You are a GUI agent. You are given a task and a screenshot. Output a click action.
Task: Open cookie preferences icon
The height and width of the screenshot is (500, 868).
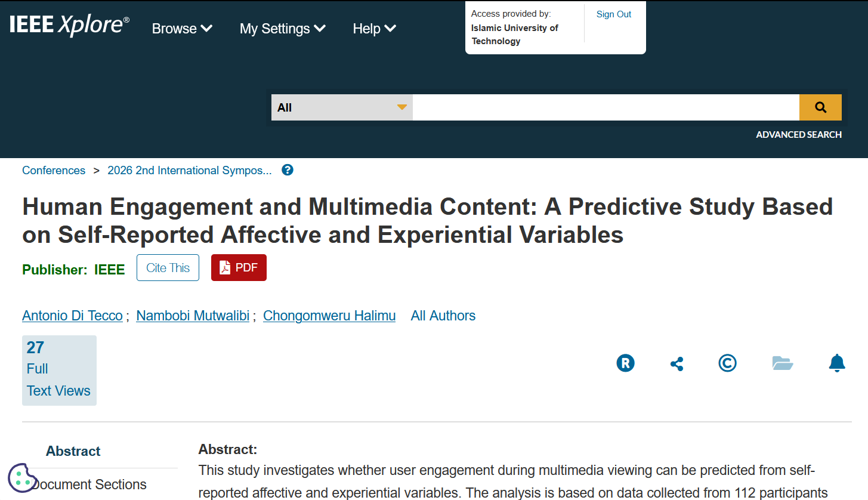point(23,477)
